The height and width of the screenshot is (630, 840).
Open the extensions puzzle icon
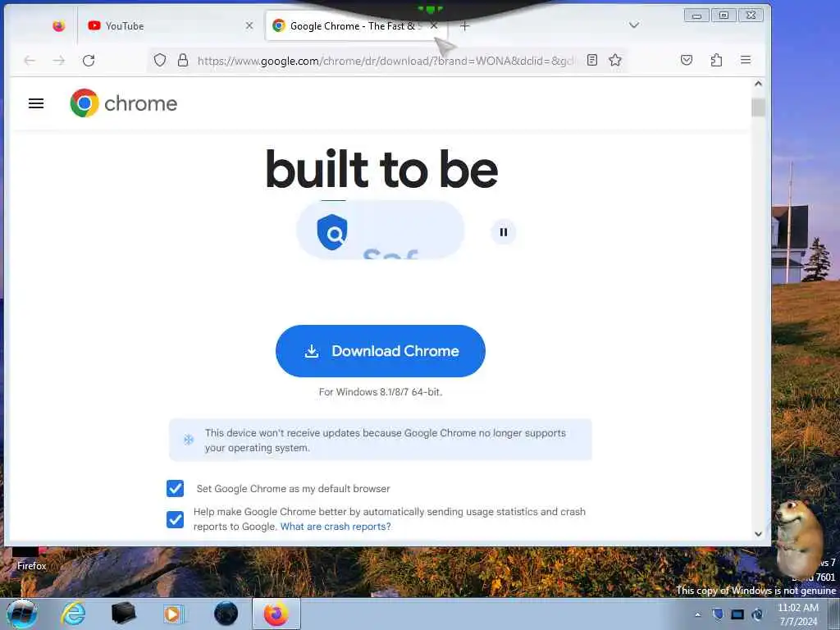tap(716, 60)
